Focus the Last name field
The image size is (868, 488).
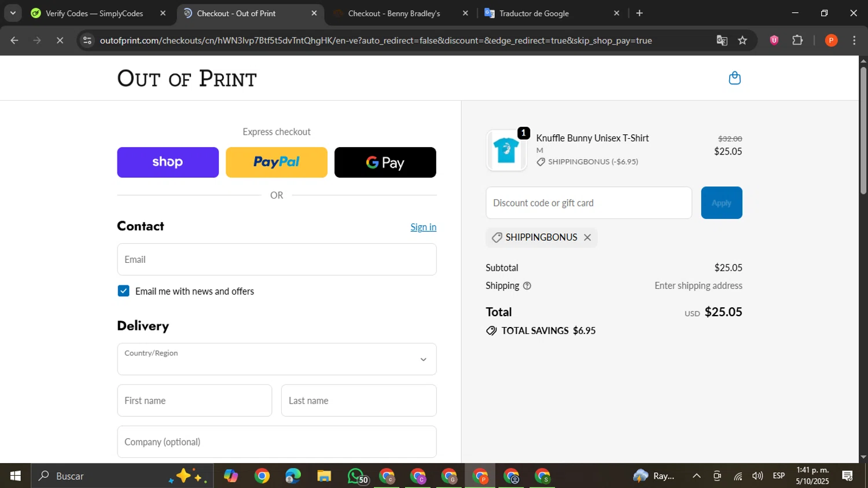[x=359, y=401]
